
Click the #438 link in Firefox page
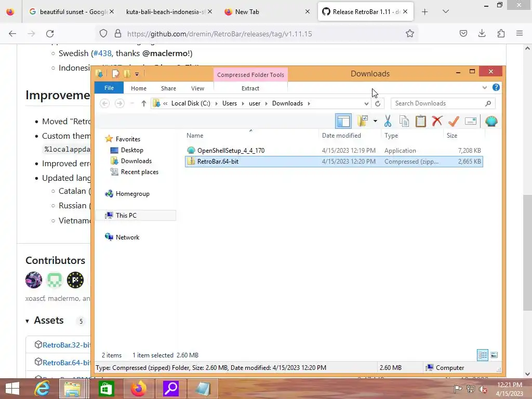coord(102,54)
